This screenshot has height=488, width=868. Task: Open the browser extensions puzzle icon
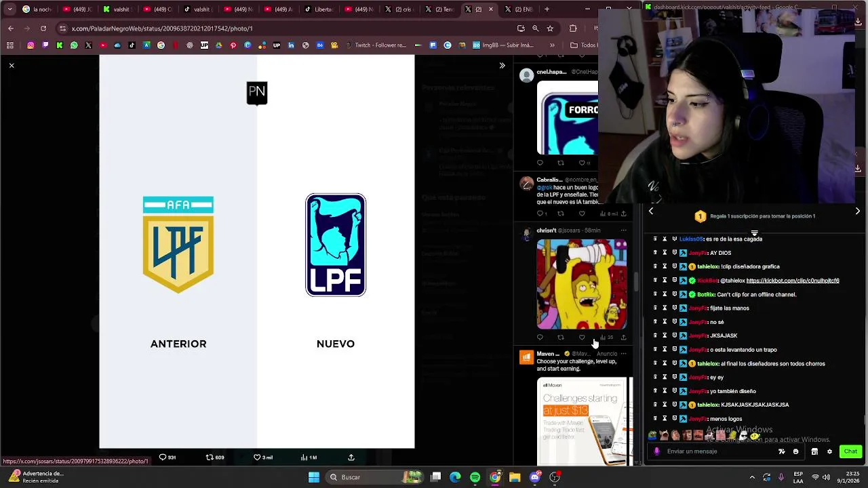573,28
